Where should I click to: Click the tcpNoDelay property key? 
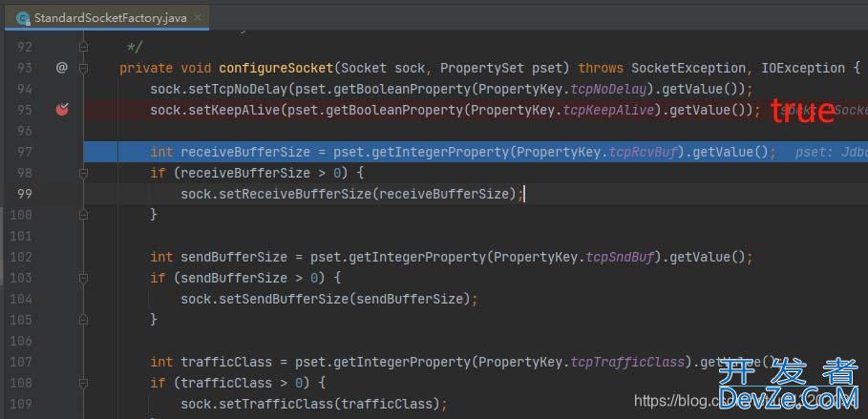(608, 89)
